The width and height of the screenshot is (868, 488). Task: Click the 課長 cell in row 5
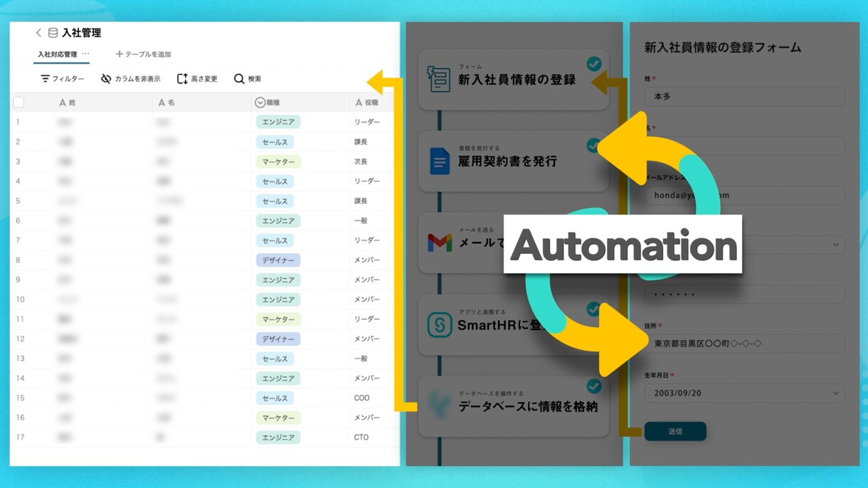[x=361, y=201]
